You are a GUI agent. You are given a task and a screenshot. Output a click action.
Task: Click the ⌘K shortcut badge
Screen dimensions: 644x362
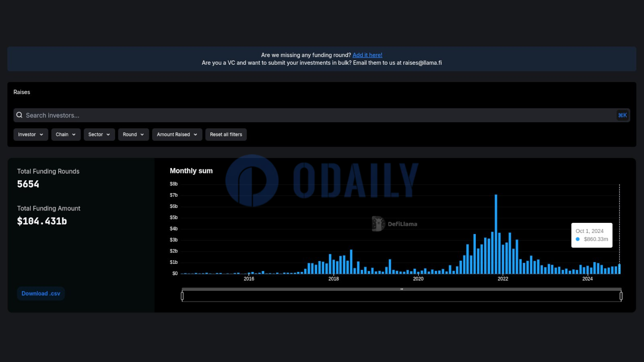[622, 115]
